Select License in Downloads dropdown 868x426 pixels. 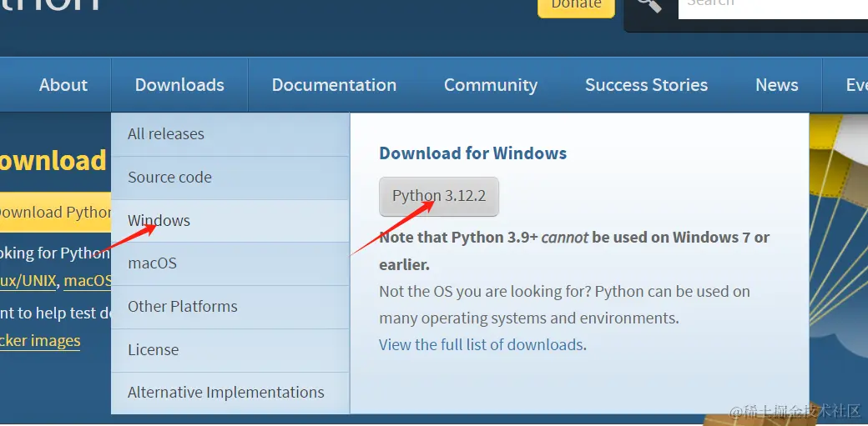pyautogui.click(x=230, y=349)
